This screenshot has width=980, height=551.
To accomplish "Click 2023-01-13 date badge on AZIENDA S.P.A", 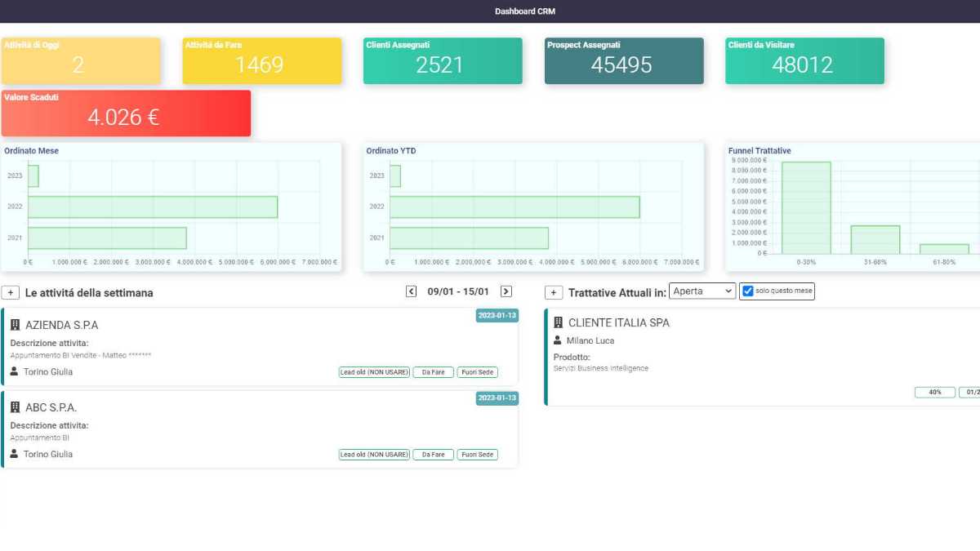I will click(x=497, y=316).
